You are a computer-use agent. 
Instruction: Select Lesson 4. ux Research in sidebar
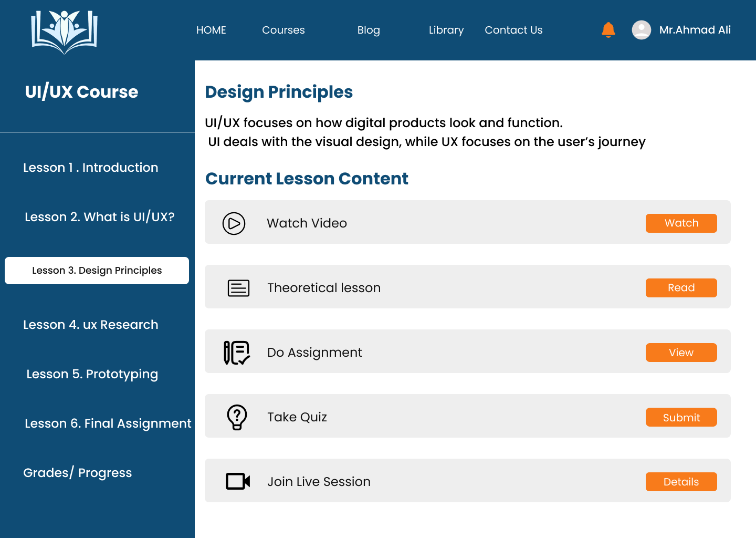pyautogui.click(x=91, y=325)
